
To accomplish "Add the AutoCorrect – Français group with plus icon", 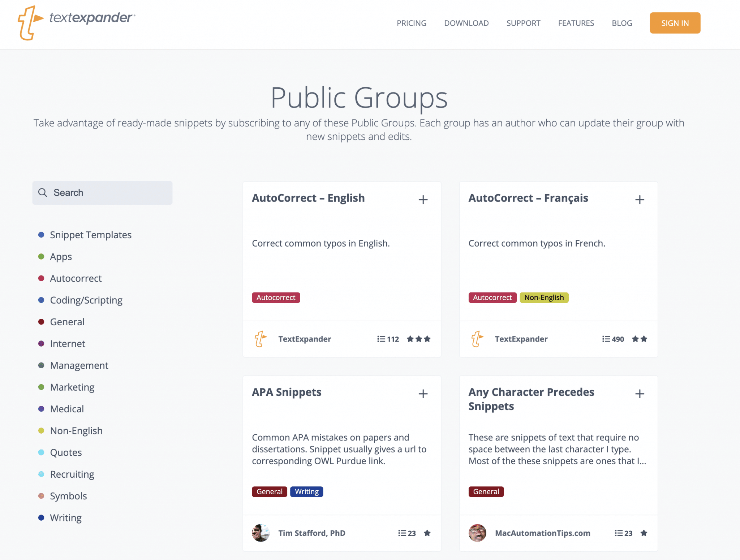I will 640,200.
